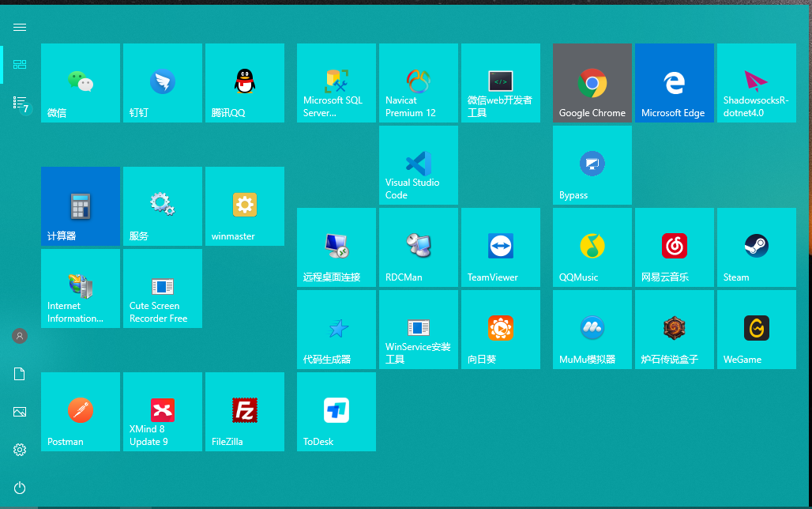812x509 pixels.
Task: Switch to the pinned tiles view
Action: (x=20, y=65)
